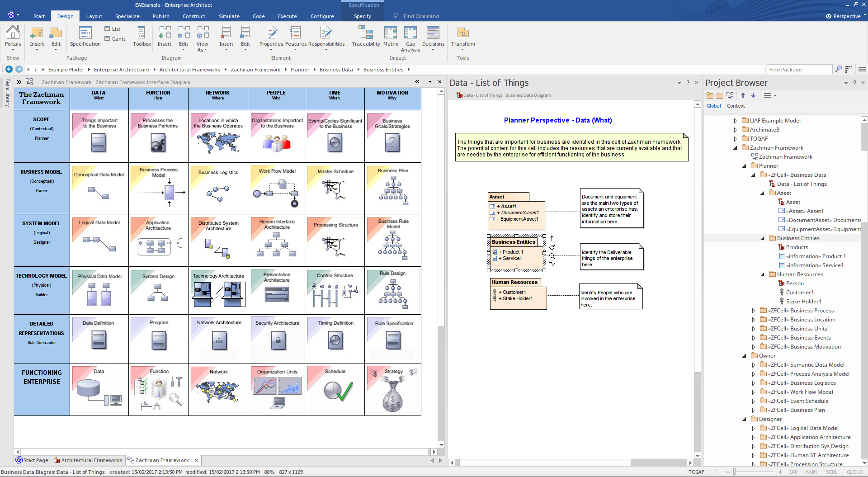868x477 pixels.
Task: Switch package view to Gantt
Action: tap(115, 39)
